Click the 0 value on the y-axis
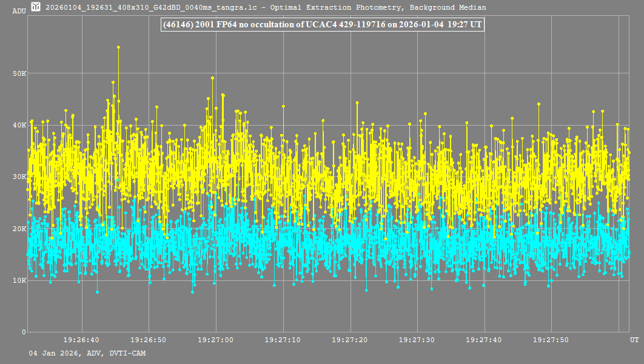 [24, 332]
